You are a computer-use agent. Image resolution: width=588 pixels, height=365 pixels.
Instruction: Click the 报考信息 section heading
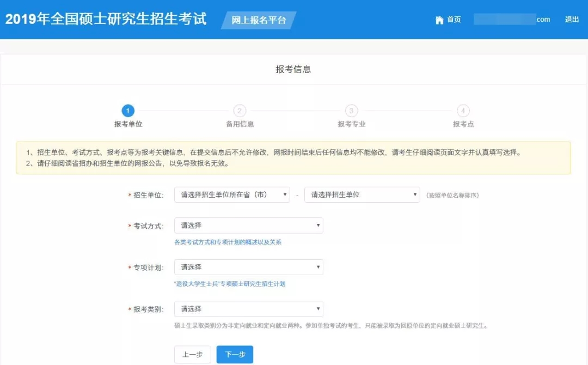(293, 69)
